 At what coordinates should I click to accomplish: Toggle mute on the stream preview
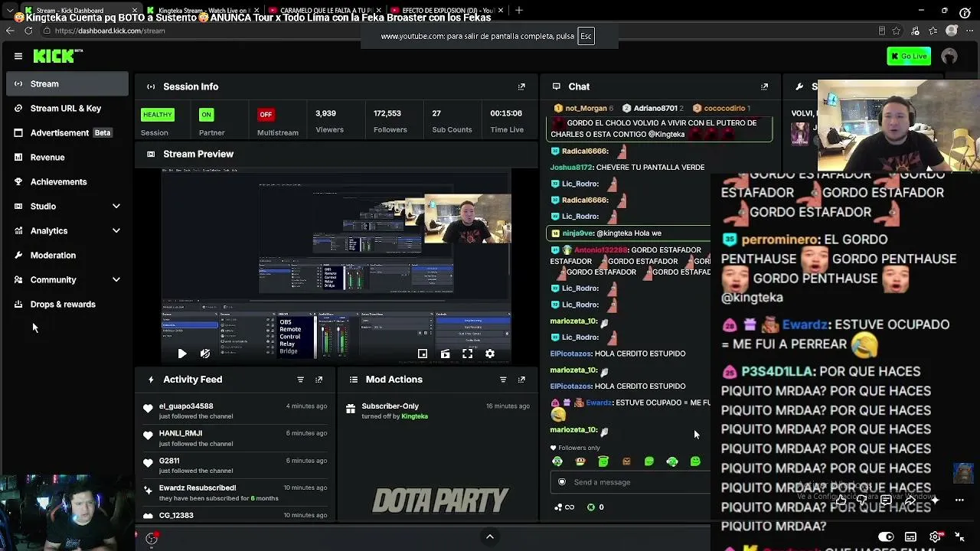[204, 354]
